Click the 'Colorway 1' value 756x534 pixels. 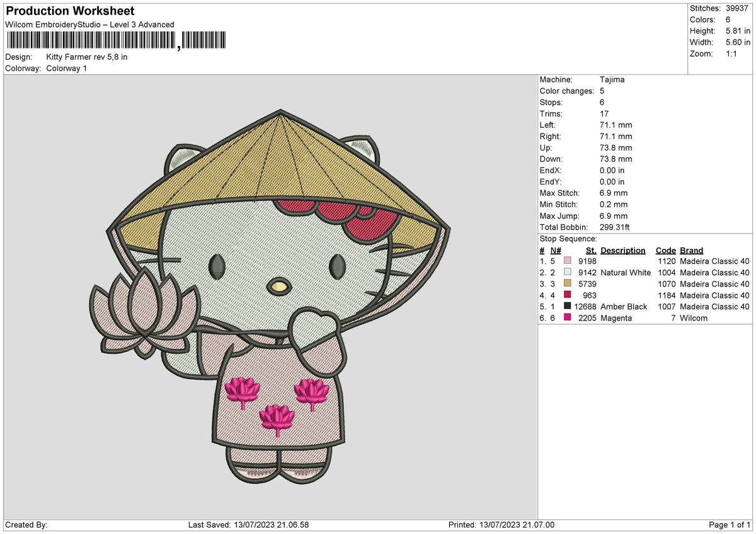(67, 68)
